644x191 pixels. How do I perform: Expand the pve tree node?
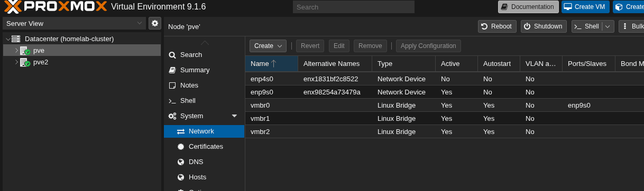[16, 51]
